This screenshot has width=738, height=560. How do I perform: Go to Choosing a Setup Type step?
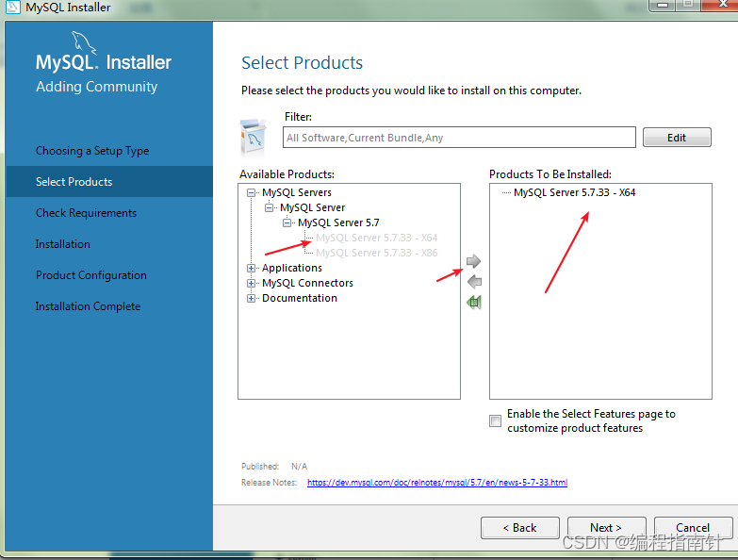(x=92, y=151)
